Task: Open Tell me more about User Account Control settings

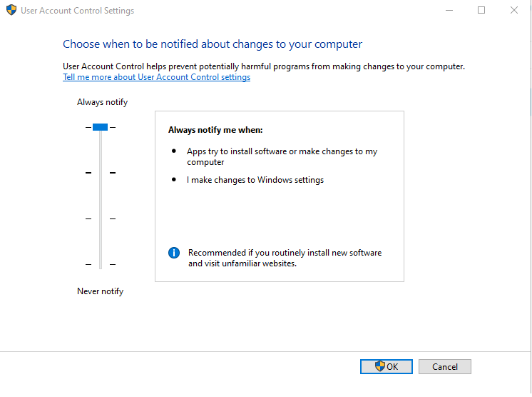Action: (156, 77)
